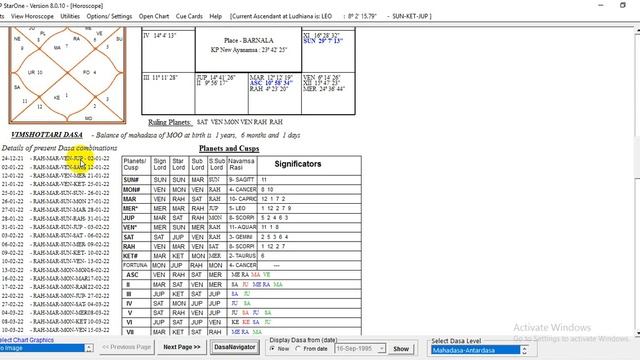The width and height of the screenshot is (640, 360).
Task: Click the vertical scrollbar on the right
Action: 637,182
